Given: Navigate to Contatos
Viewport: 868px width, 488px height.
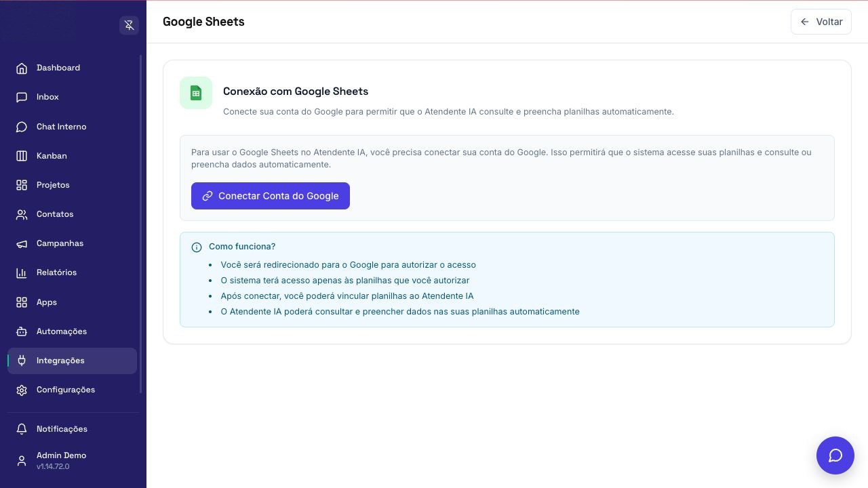Looking at the screenshot, I should click(x=72, y=214).
